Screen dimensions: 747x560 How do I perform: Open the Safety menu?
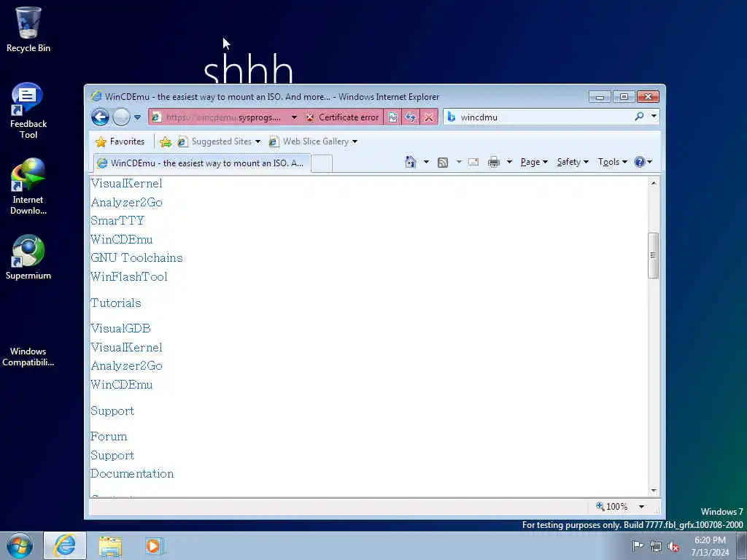(573, 162)
